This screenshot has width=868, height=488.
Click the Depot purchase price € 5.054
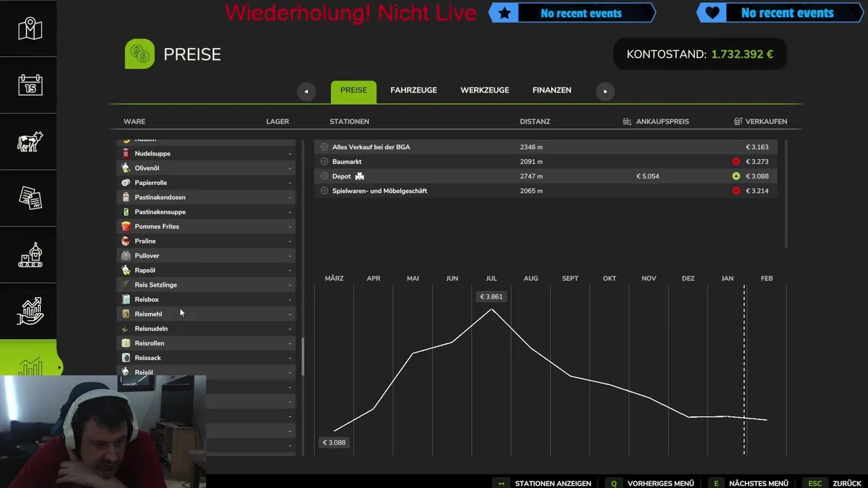648,176
